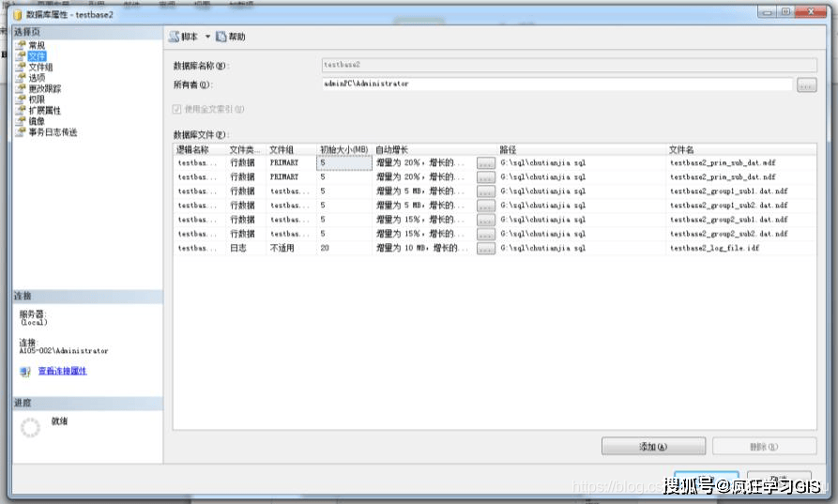Select file name testbase2_prim_sub_dat.mdf
This screenshot has width=838, height=504.
723,162
